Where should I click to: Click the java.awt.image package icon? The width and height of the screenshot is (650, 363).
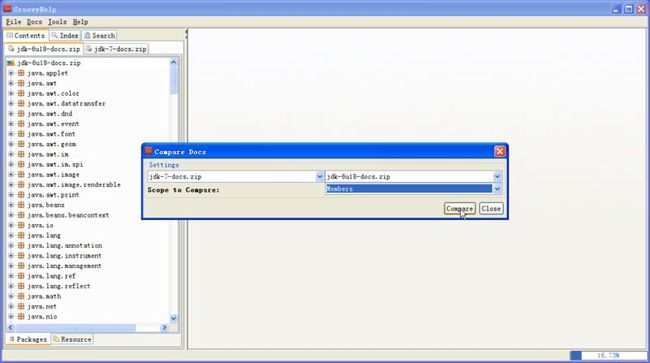[21, 174]
